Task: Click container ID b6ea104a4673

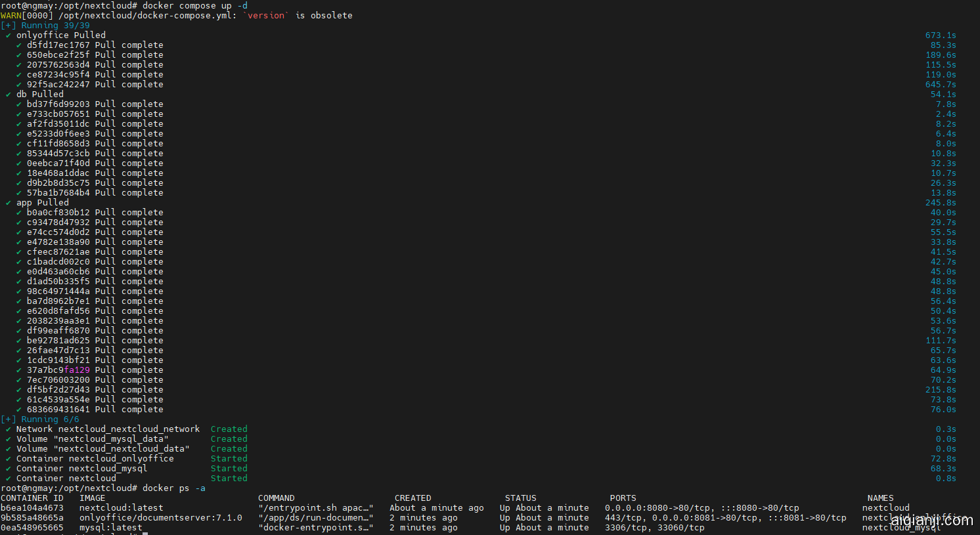Action: coord(32,508)
